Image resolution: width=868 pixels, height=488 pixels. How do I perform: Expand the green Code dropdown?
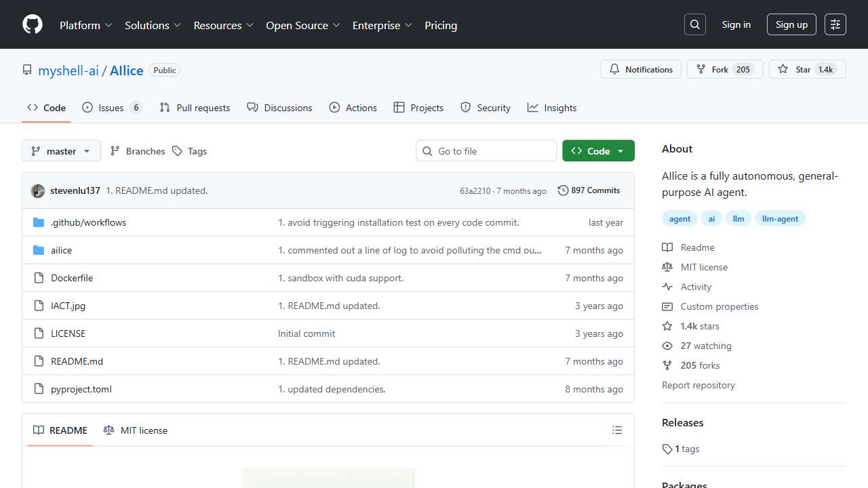[598, 151]
